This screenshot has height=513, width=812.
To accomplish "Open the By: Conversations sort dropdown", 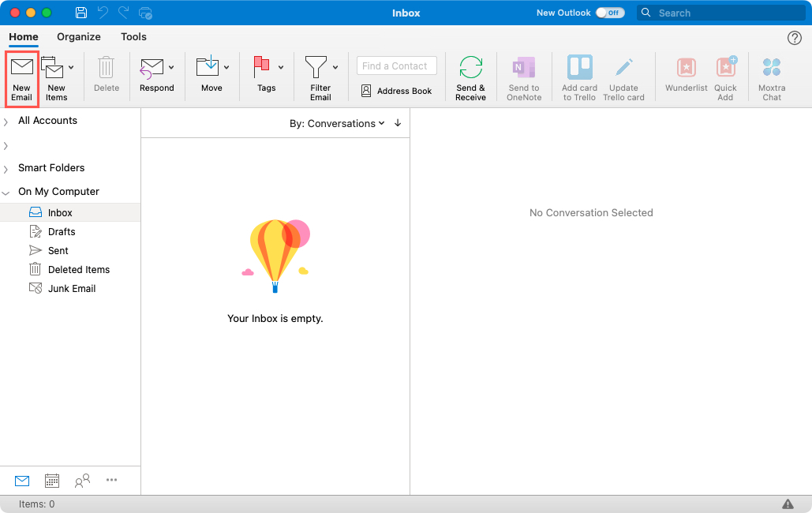I will 338,123.
